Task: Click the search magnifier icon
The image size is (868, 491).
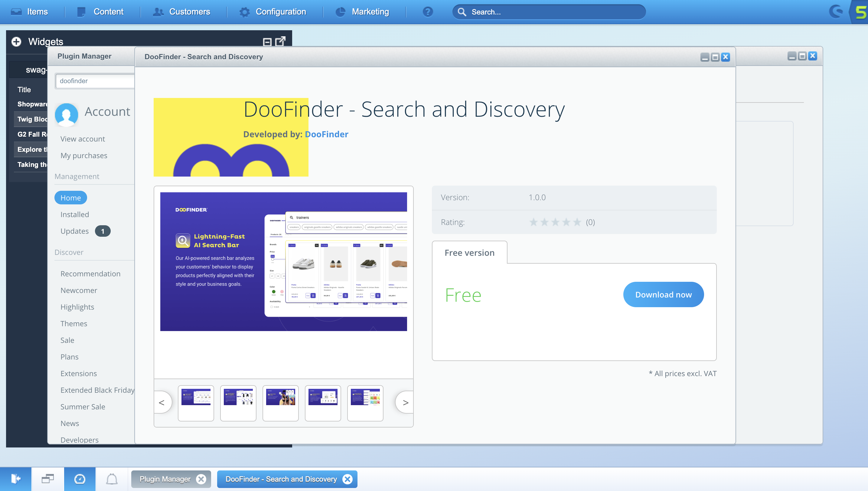Action: click(462, 12)
